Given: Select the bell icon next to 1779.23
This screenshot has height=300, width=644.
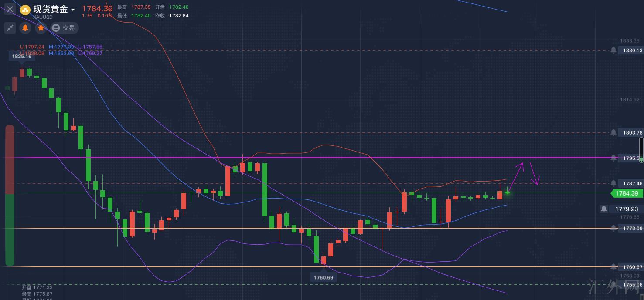Looking at the screenshot, I should tap(603, 209).
